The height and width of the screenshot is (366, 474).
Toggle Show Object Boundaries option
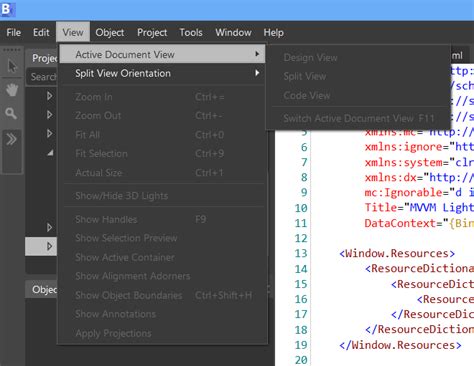click(x=162, y=295)
